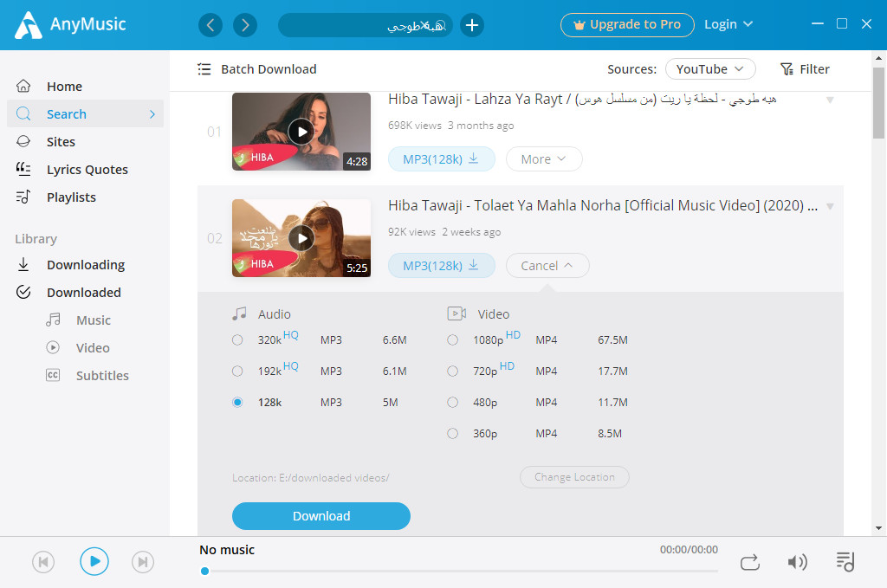The width and height of the screenshot is (887, 588).
Task: Expand the arrow beside Lahza Ya Rayt title
Action: pos(830,100)
